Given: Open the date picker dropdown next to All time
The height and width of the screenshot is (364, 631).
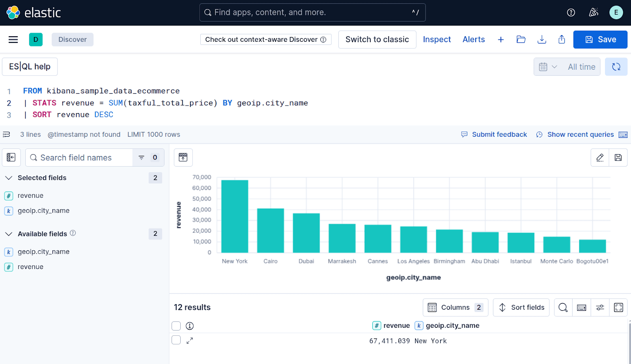Looking at the screenshot, I should tap(547, 67).
